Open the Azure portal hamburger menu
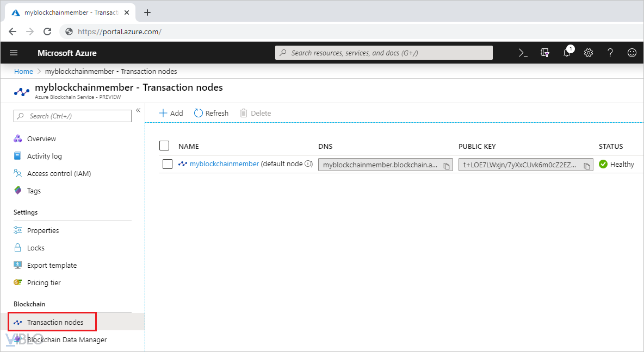Screen dimensions: 644x352 (x=14, y=53)
